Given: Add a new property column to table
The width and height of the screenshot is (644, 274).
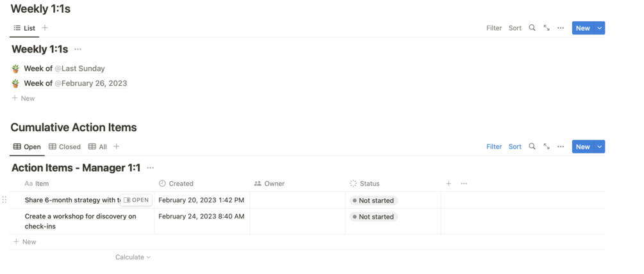Looking at the screenshot, I should (x=449, y=184).
